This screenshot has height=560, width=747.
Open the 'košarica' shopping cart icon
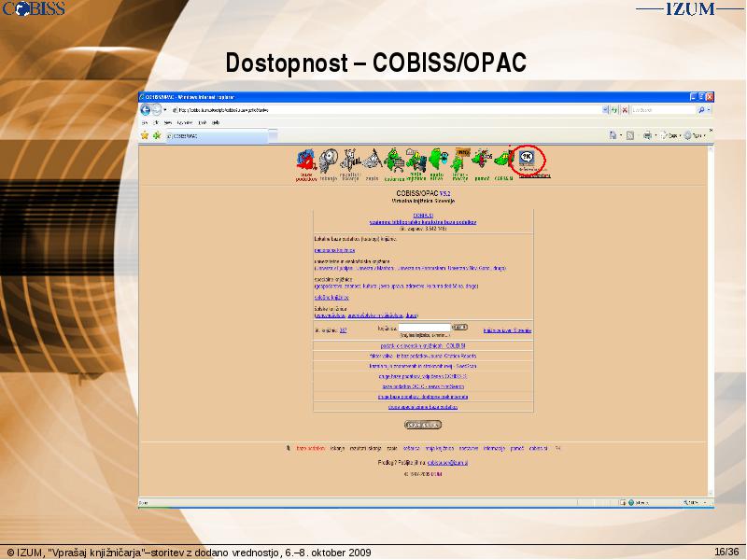[x=394, y=165]
